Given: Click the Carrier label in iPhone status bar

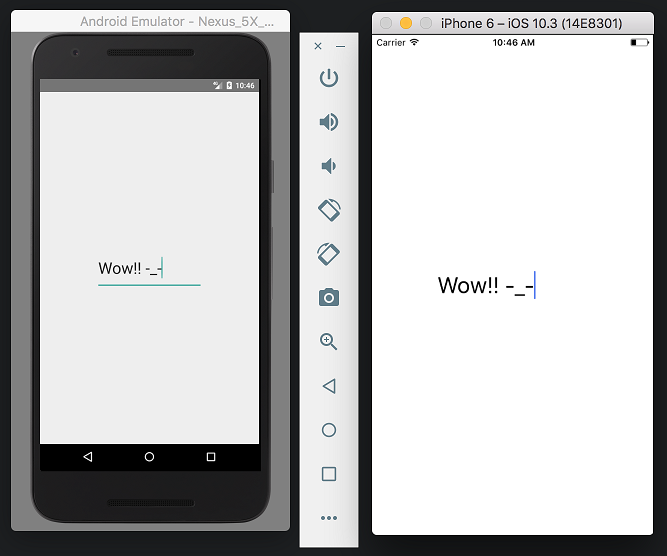Looking at the screenshot, I should 391,43.
